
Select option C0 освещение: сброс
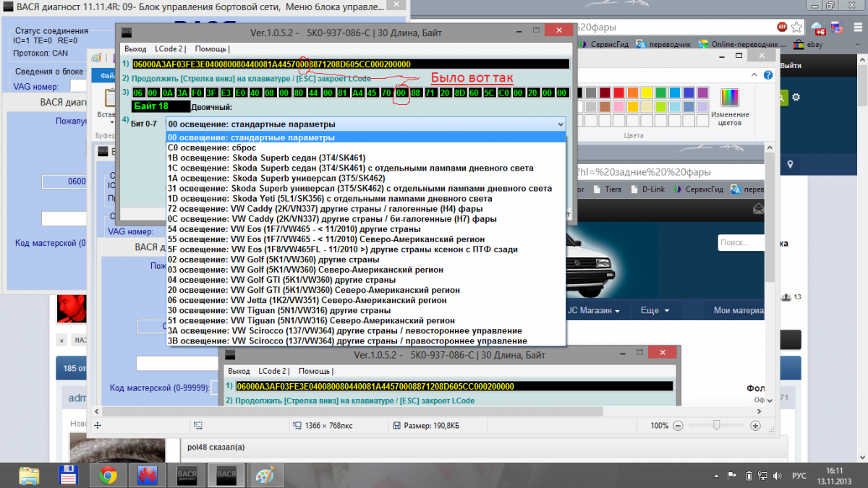(x=365, y=147)
